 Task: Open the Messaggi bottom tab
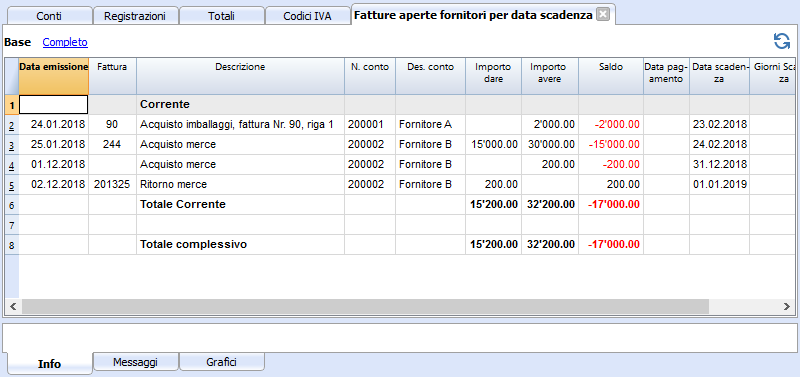[135, 362]
